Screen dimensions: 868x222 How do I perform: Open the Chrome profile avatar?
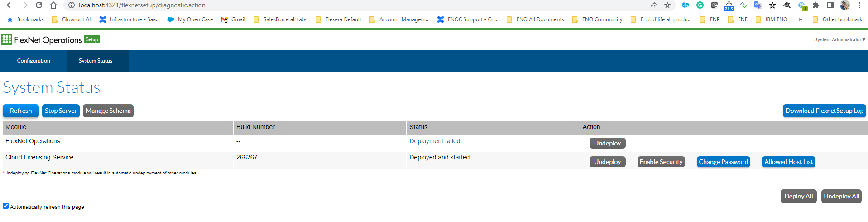tap(845, 5)
